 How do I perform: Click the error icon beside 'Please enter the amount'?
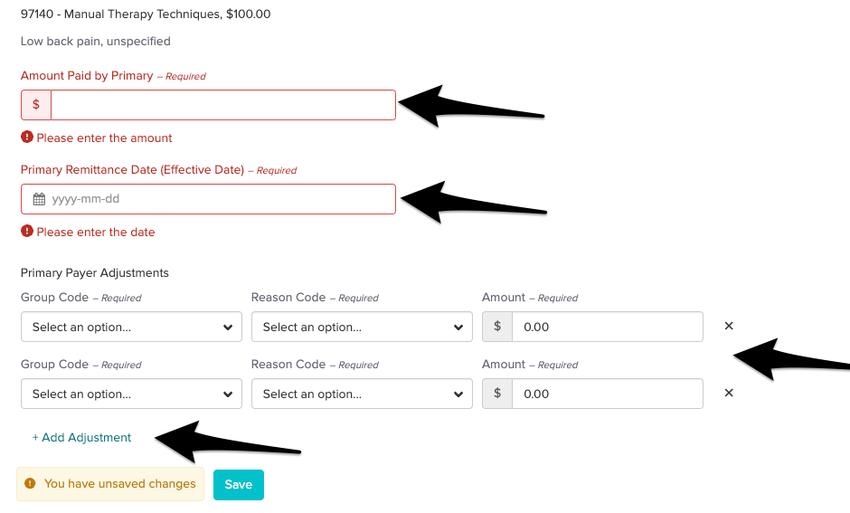tap(27, 137)
